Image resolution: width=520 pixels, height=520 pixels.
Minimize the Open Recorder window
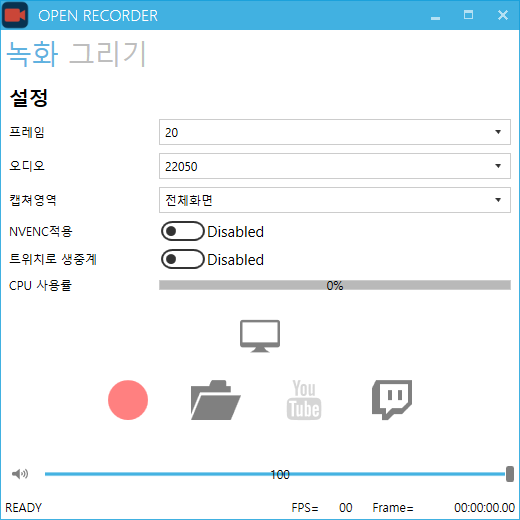(x=435, y=15)
